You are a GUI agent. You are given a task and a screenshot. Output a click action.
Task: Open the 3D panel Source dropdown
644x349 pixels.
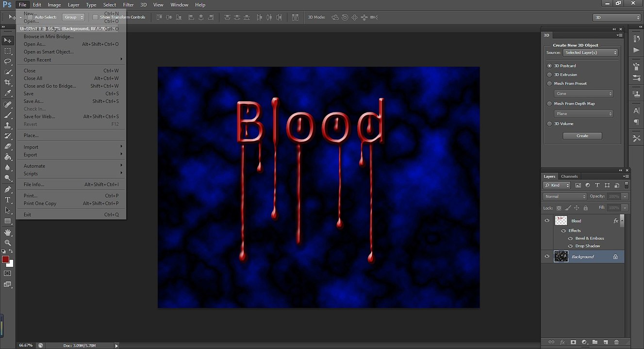coord(590,52)
